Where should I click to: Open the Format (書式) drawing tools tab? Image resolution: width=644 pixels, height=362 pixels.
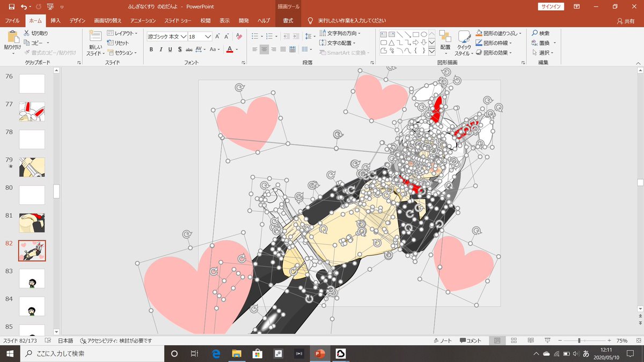tap(288, 20)
